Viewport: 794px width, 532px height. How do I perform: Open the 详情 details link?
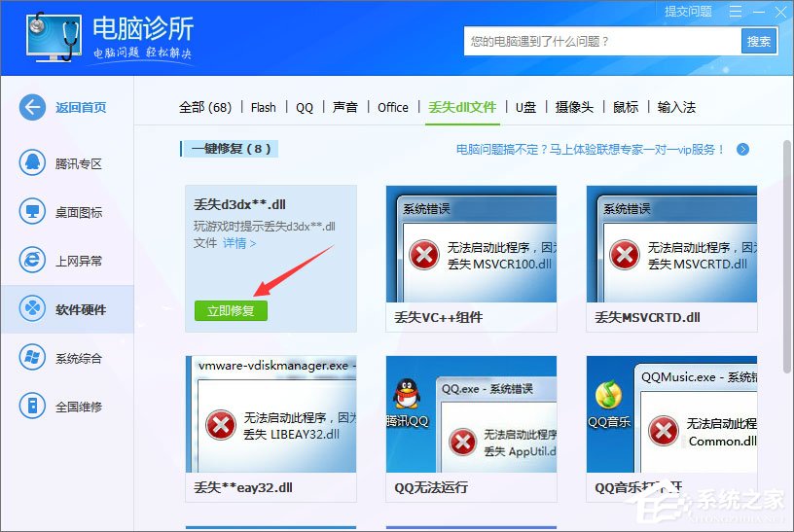click(x=238, y=243)
